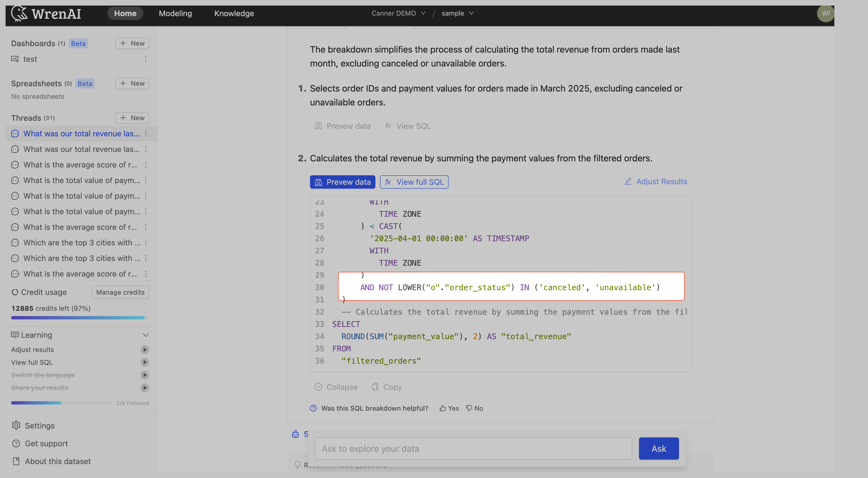The image size is (868, 478).
Task: Click test dashboard icon in sidebar
Action: coord(15,59)
